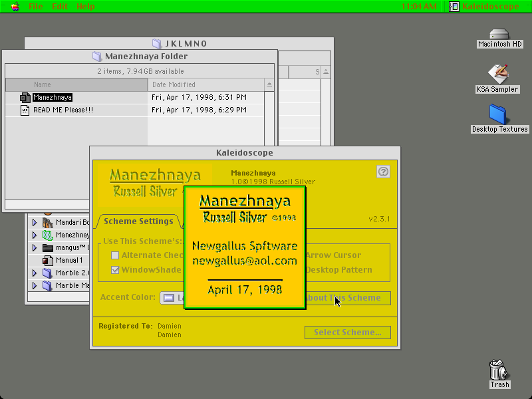Click the JKLMNO window vertical scrollbar
Viewport: 532px width, 399px height.
coord(326,112)
